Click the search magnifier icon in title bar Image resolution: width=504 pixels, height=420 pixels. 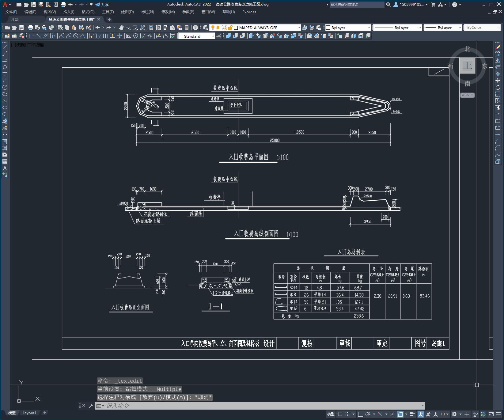[x=388, y=5]
